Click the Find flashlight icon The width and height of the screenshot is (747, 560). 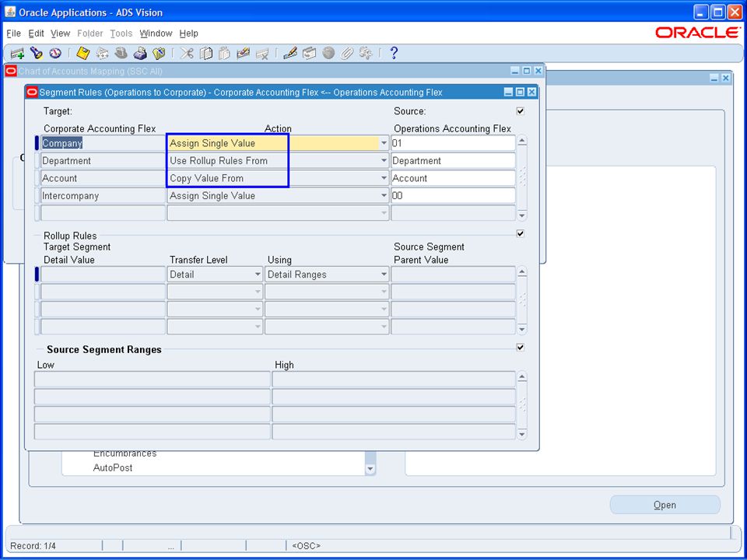tap(37, 54)
